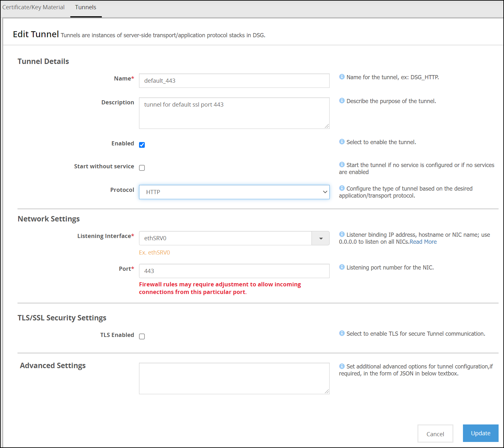Expand the Listening Interface dropdown arrow
This screenshot has height=448, width=504.
(x=320, y=238)
